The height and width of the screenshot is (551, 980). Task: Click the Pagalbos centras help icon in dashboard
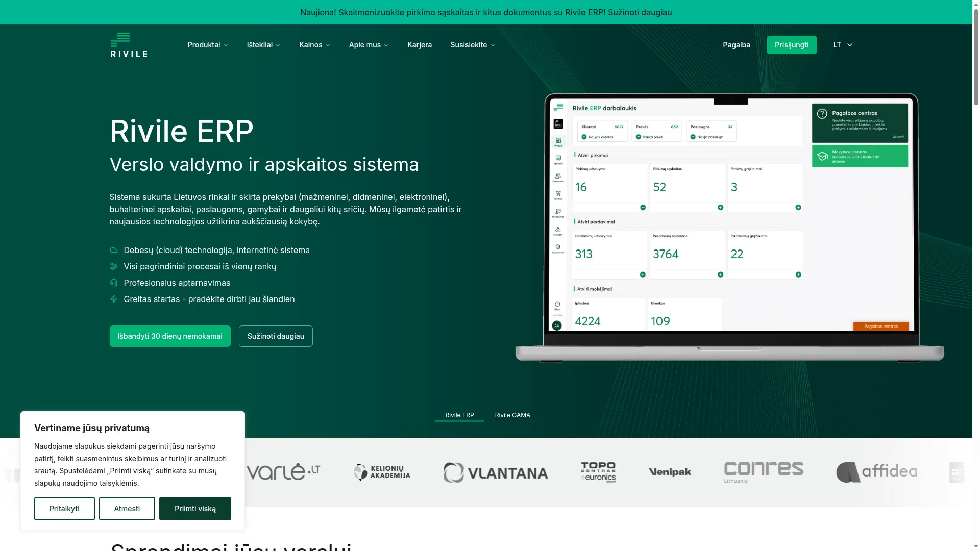(x=822, y=114)
